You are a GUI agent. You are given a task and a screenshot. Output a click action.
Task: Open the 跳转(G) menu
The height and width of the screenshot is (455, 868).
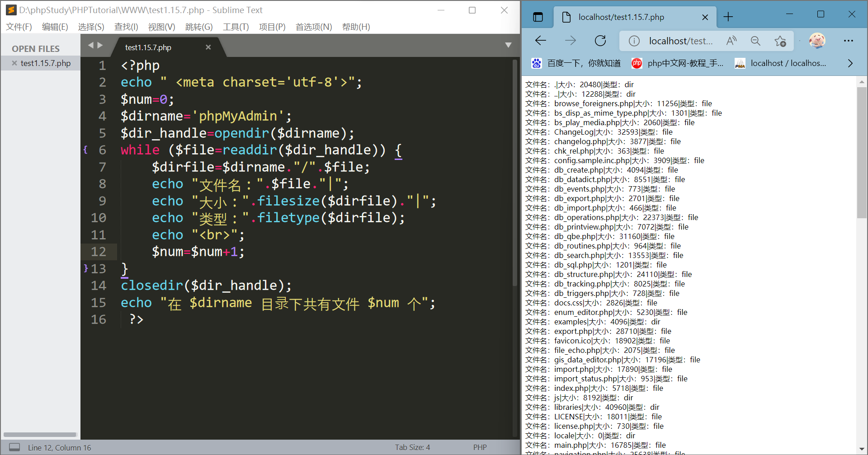pyautogui.click(x=199, y=27)
